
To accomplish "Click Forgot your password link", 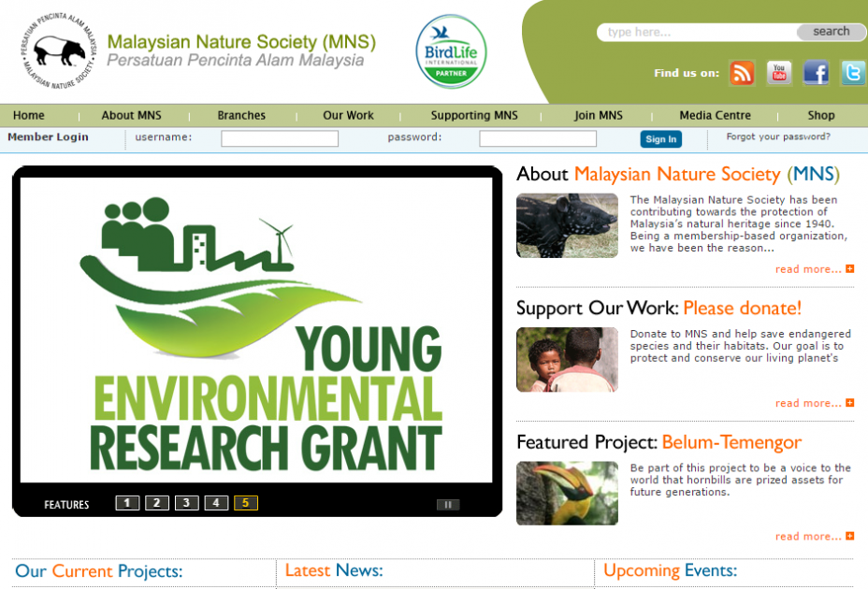I will pyautogui.click(x=778, y=136).
